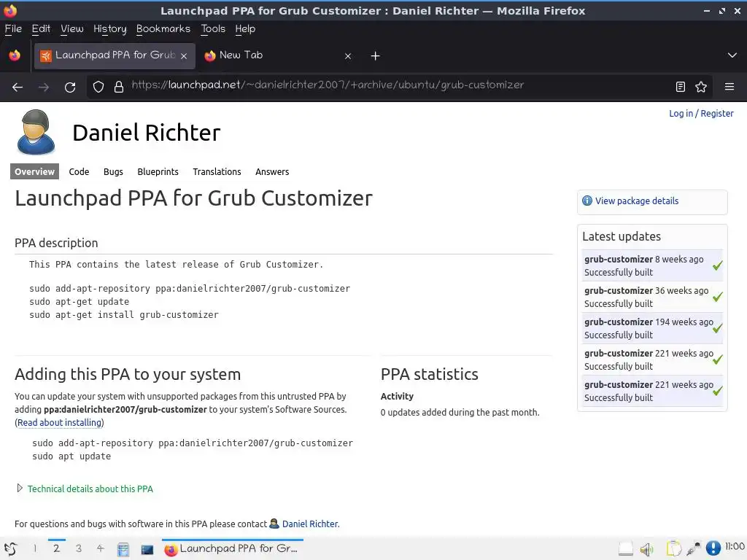
Task: Click the Firefox View icon
Action: coord(15,55)
